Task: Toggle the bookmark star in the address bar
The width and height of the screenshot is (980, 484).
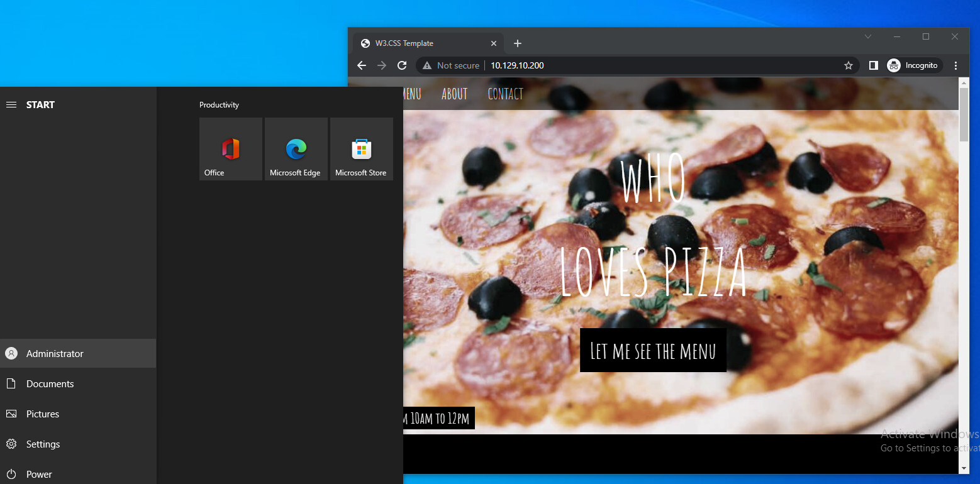Action: [849, 65]
